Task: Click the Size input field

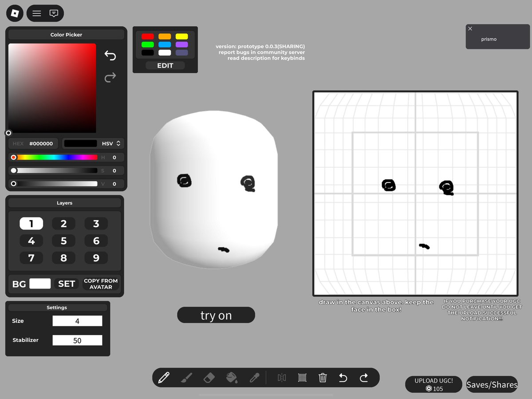Action: (x=77, y=321)
